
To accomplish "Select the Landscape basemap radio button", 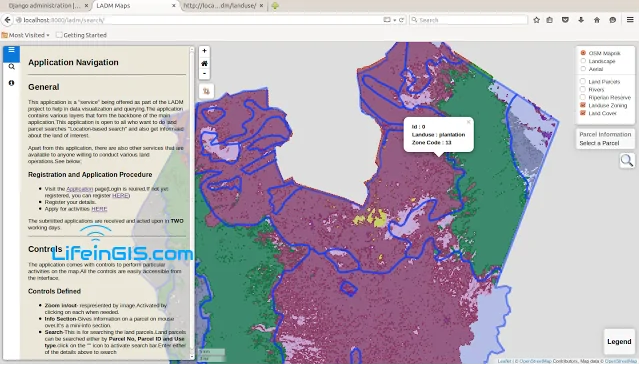I will (x=583, y=61).
